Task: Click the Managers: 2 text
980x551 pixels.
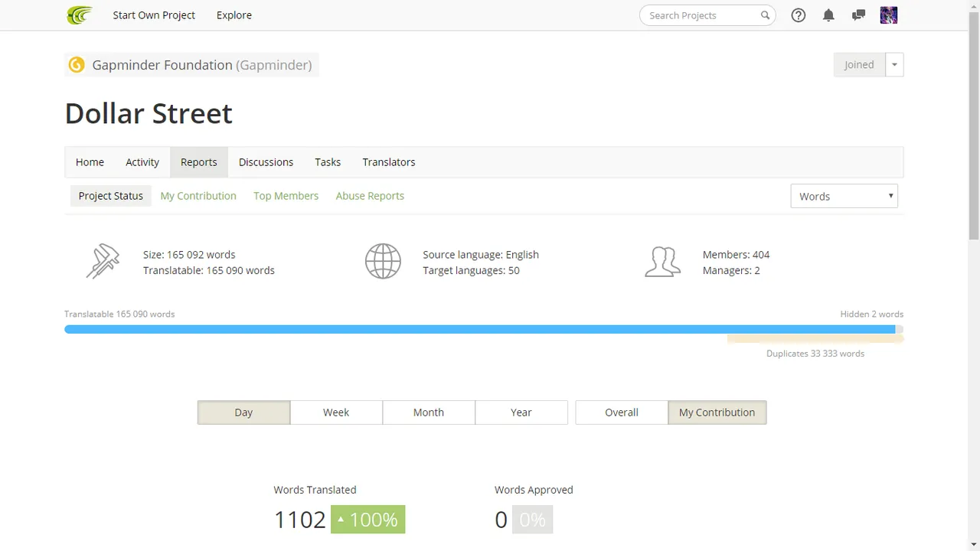Action: (731, 271)
